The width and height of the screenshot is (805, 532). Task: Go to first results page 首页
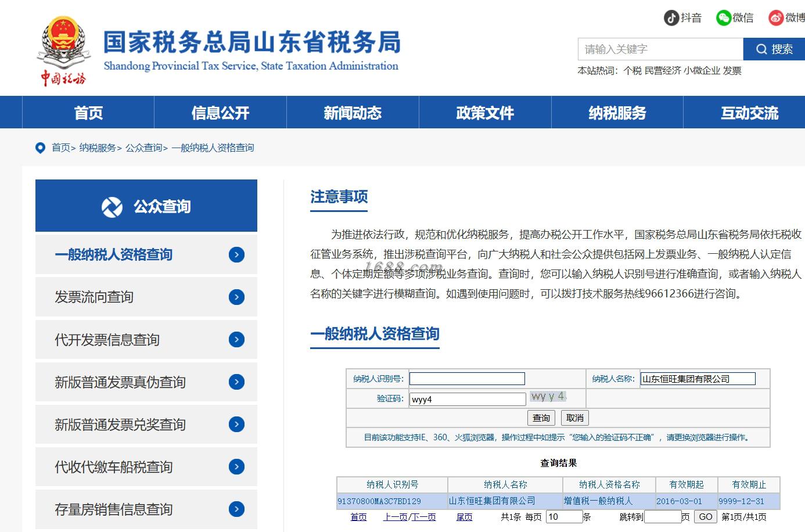359,516
